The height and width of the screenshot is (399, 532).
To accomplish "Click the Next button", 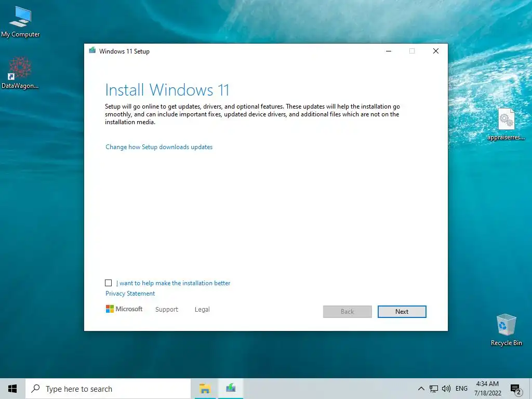I will pos(402,312).
